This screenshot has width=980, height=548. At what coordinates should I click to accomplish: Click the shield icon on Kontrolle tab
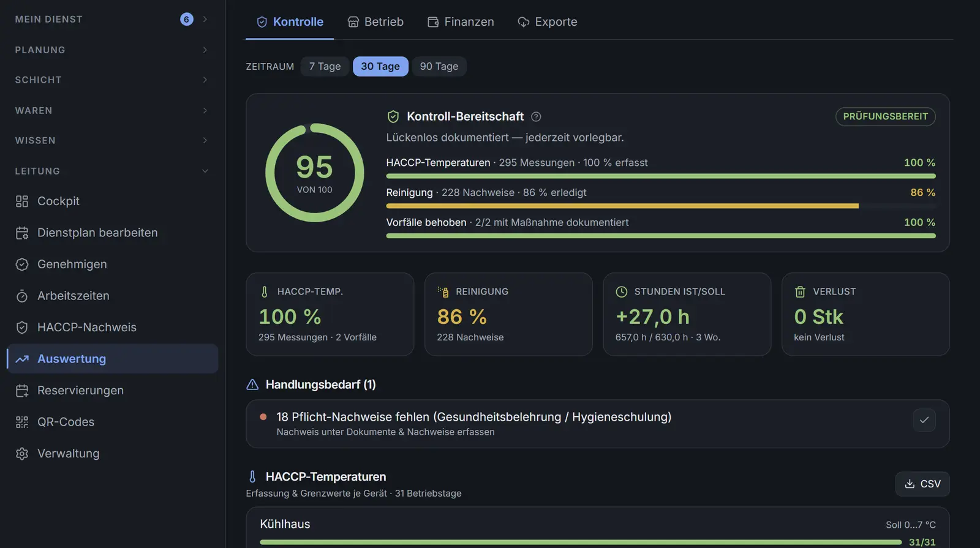tap(262, 22)
